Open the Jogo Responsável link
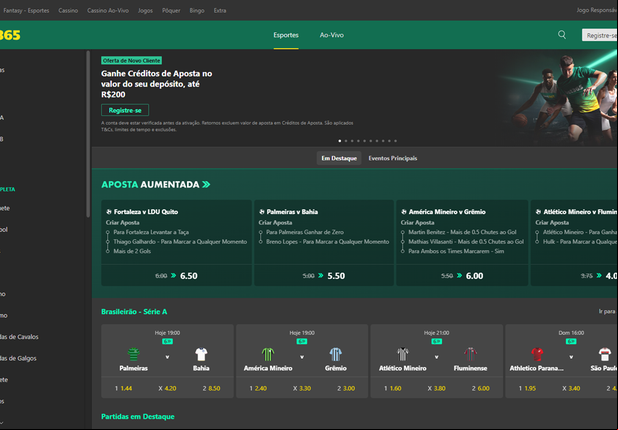The width and height of the screenshot is (618, 430). pos(597,10)
